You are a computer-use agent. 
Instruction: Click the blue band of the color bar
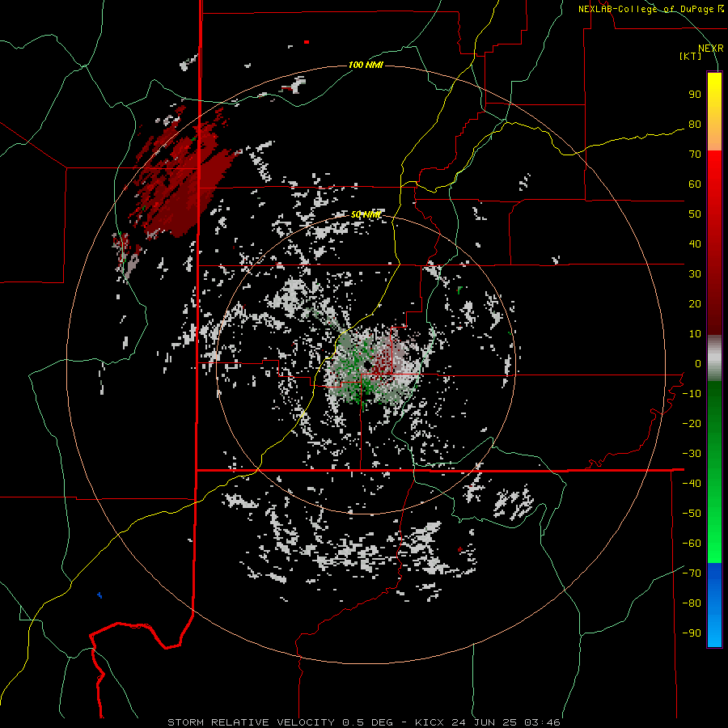tap(714, 604)
